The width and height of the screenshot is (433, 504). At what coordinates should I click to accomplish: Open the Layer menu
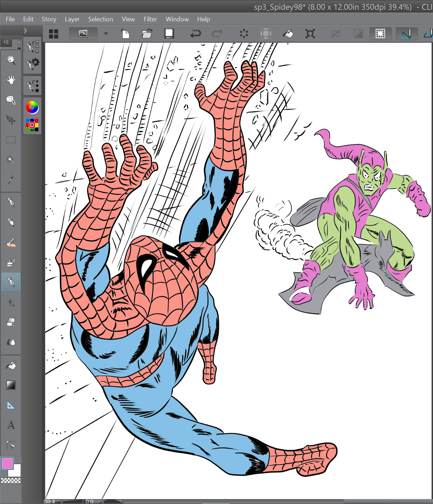tap(72, 19)
